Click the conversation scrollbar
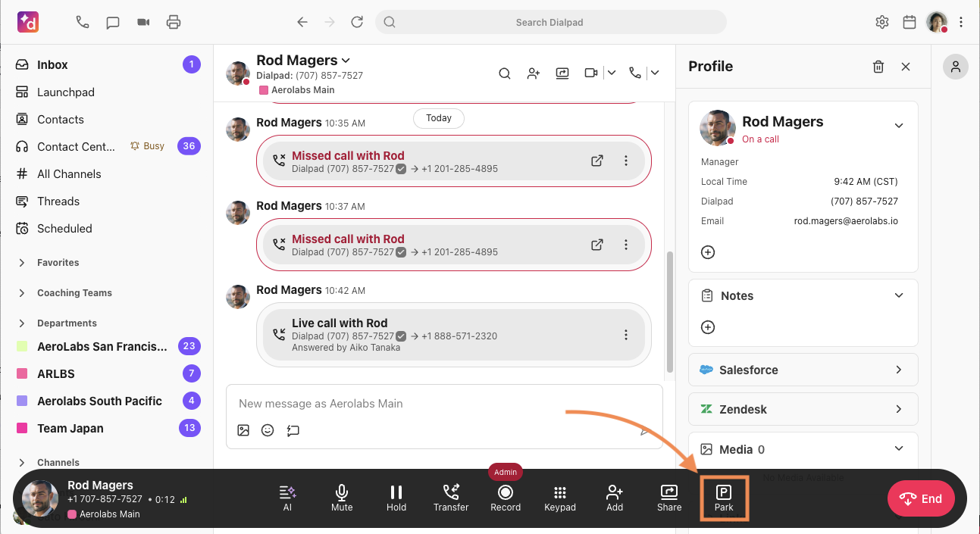The height and width of the screenshot is (534, 980). [669, 311]
